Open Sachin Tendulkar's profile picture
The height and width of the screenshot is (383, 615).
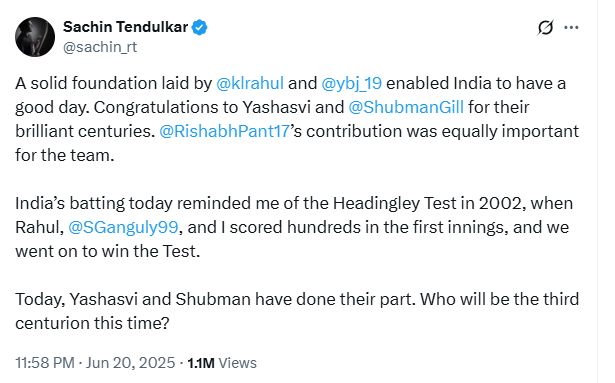click(35, 37)
